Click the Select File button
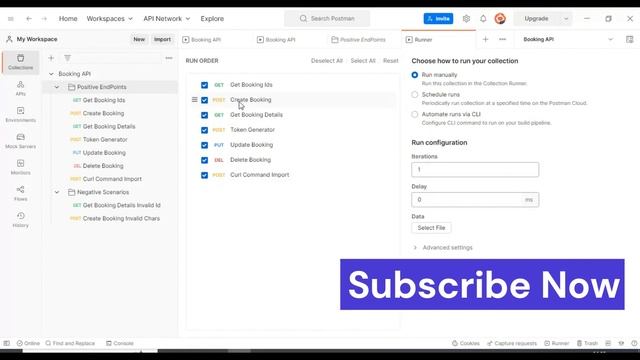Viewport: 640px width, 360px height. pos(431,228)
